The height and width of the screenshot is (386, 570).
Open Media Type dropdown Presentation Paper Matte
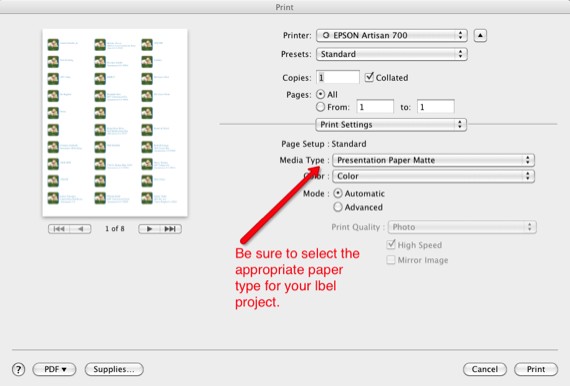pos(434,160)
